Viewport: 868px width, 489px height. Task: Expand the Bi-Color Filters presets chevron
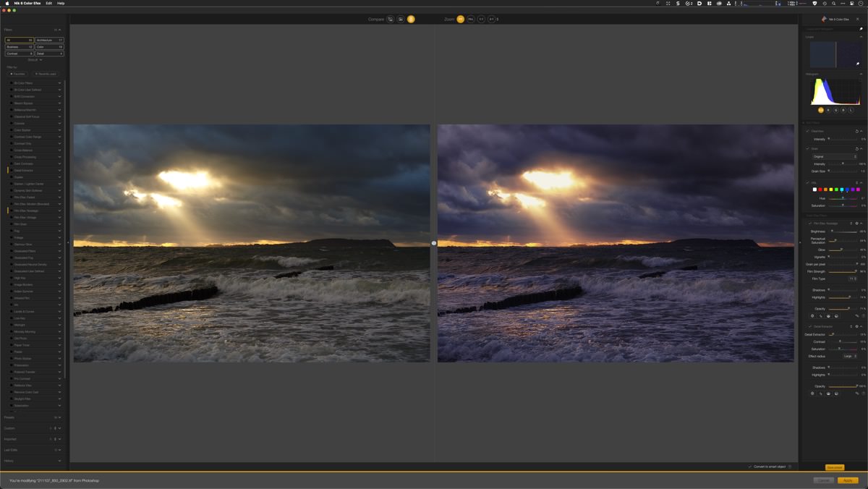(59, 83)
